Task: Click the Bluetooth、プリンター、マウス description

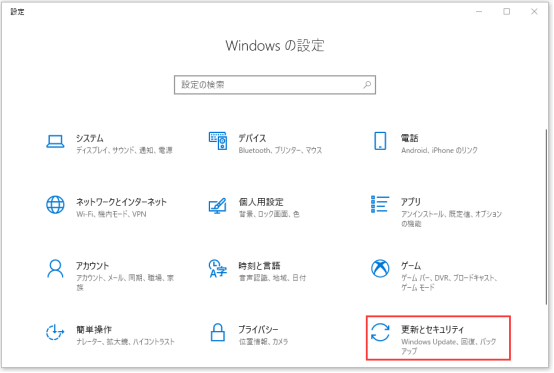Action: [x=281, y=150]
